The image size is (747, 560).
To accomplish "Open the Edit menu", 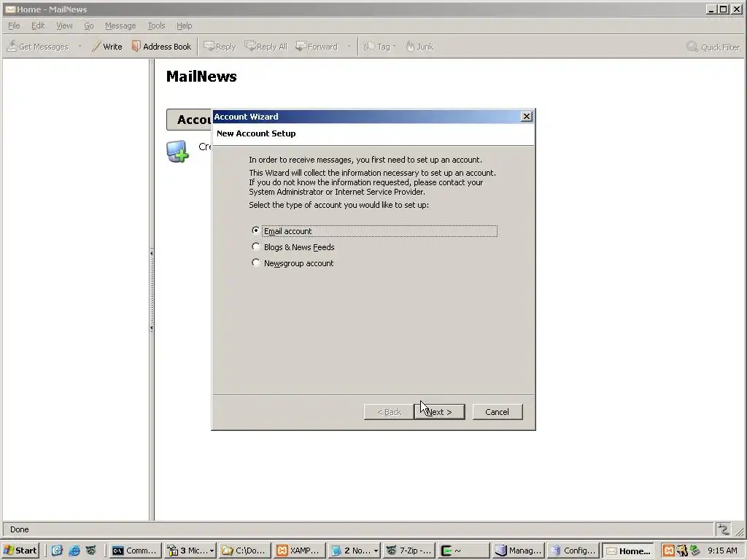I will [38, 26].
